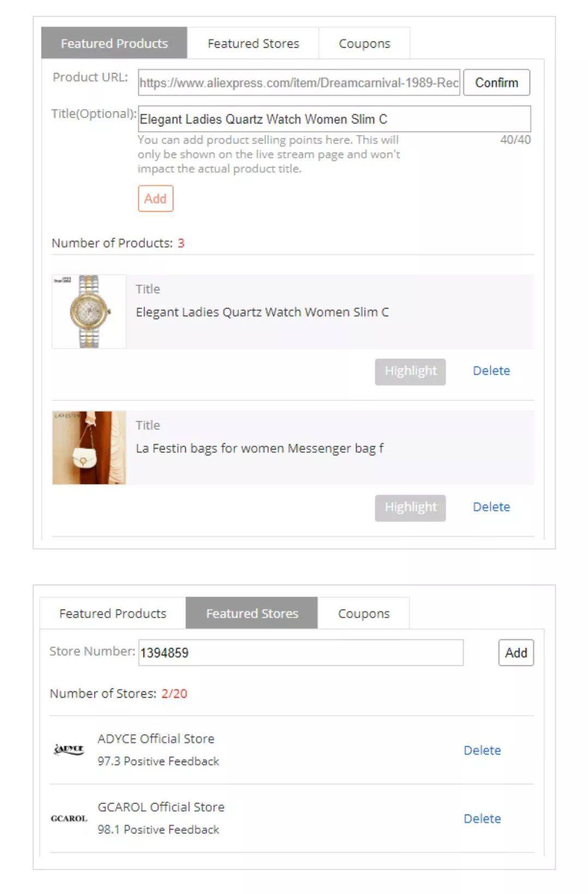This screenshot has height=894, width=588.
Task: Highlight the La Festin bags product
Action: [410, 508]
